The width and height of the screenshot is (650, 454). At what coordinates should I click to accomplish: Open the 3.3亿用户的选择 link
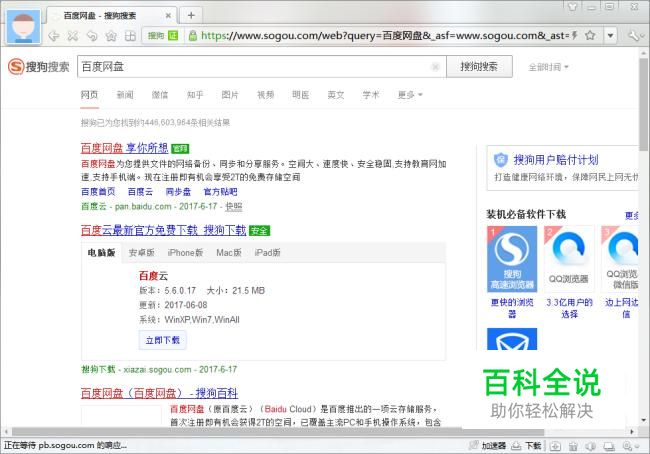pos(569,308)
